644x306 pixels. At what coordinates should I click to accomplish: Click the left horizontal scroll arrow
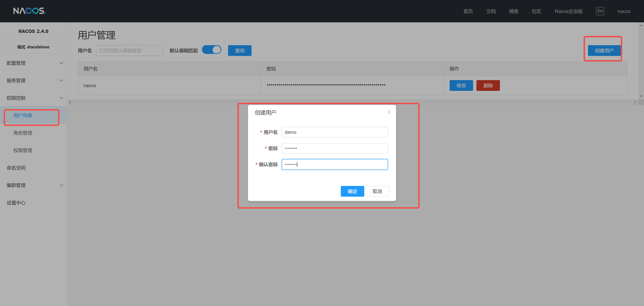[70, 102]
